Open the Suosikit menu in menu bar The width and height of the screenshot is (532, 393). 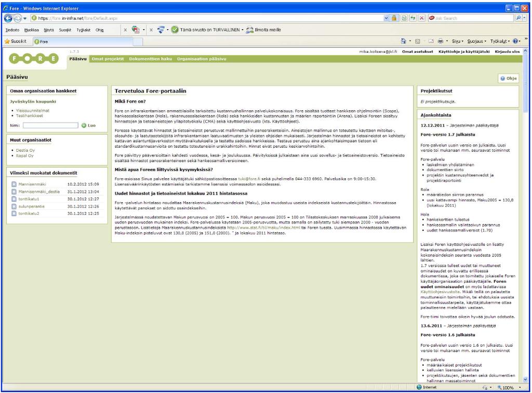(65, 30)
